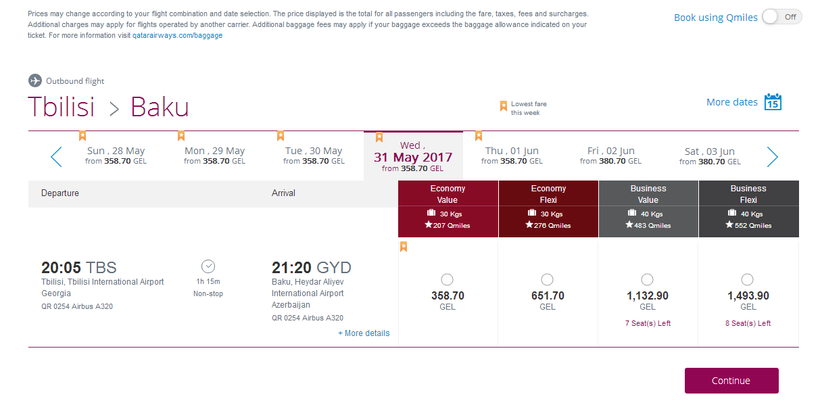Click the outbound flight airplane icon

pyautogui.click(x=35, y=81)
